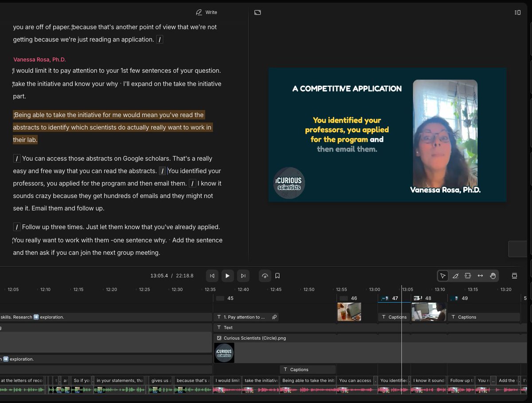Viewport: 532px width, 403px height.
Task: Select scene 45 marker
Action: (x=225, y=298)
